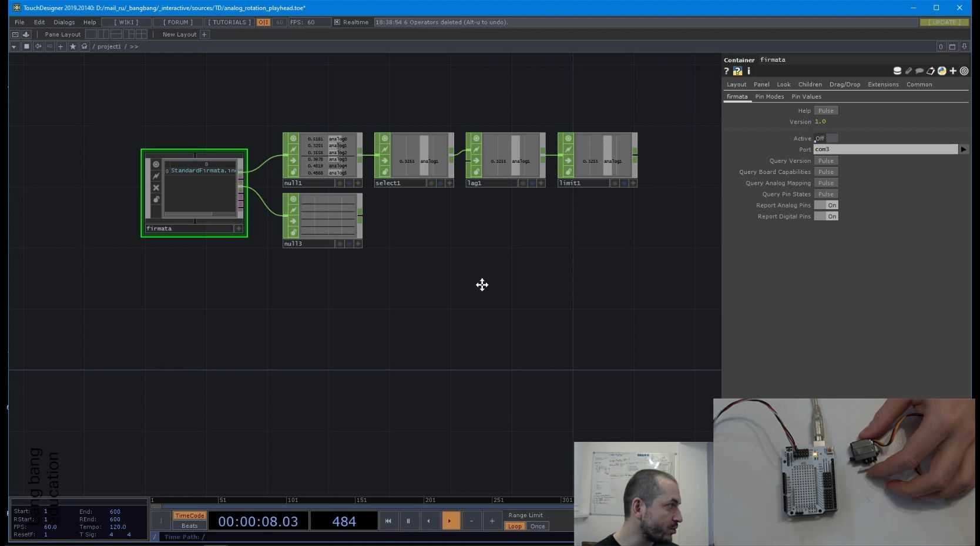
Task: Open the File menu
Action: 19,22
